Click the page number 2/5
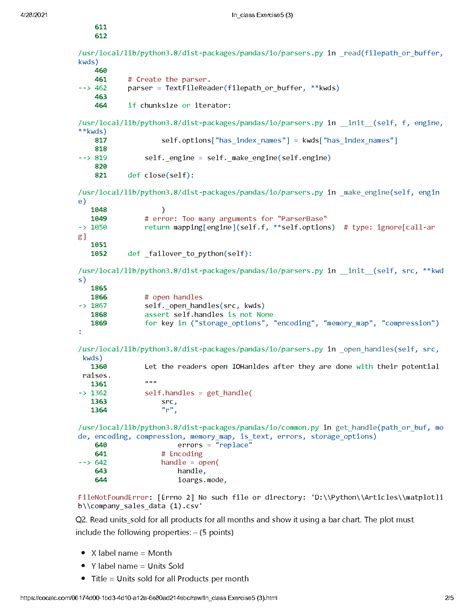The width and height of the screenshot is (474, 613). pyautogui.click(x=449, y=597)
